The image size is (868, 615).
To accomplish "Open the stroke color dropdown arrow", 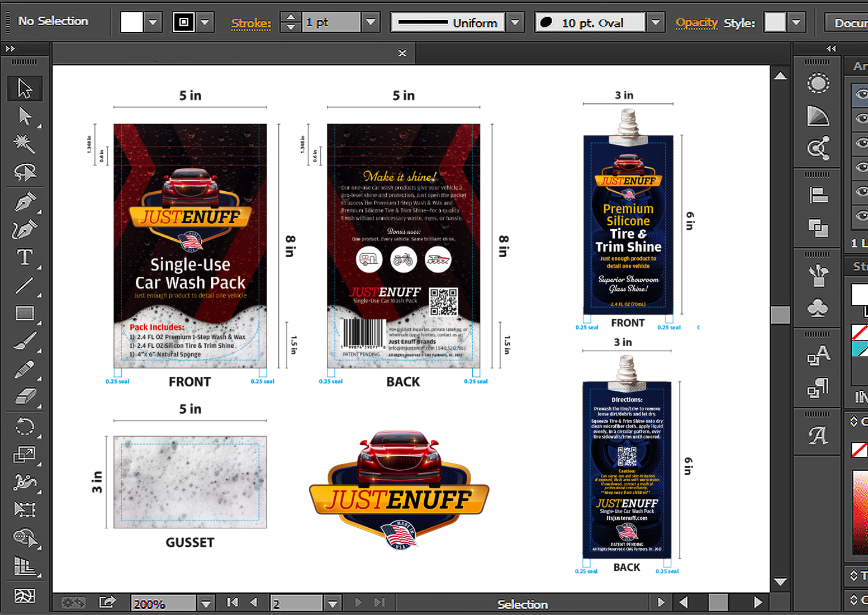I will click(x=205, y=23).
